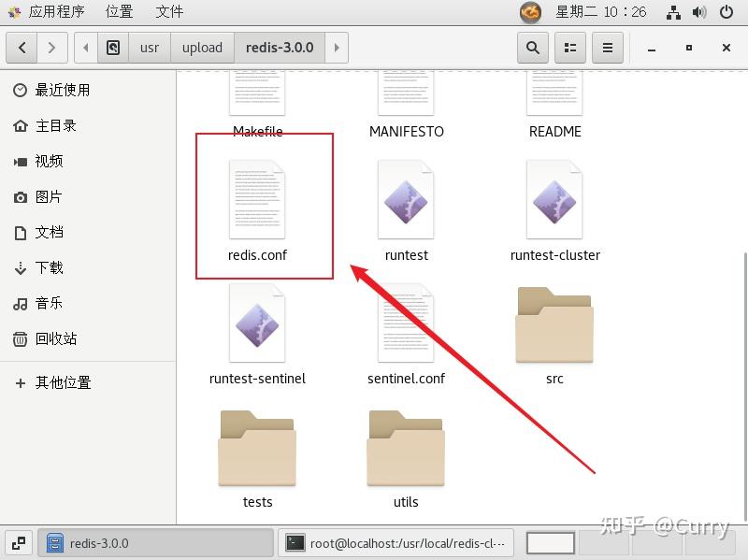Open the 回收站 trash location
748x560 pixels.
click(88, 338)
